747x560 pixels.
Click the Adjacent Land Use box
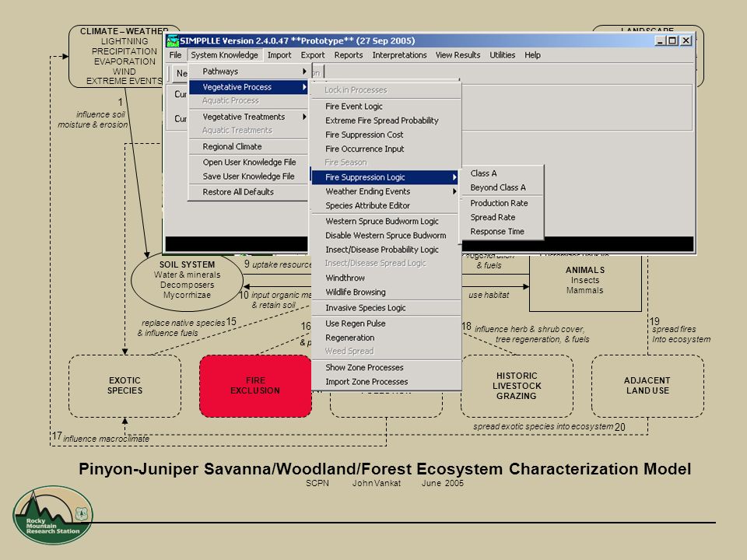647,386
